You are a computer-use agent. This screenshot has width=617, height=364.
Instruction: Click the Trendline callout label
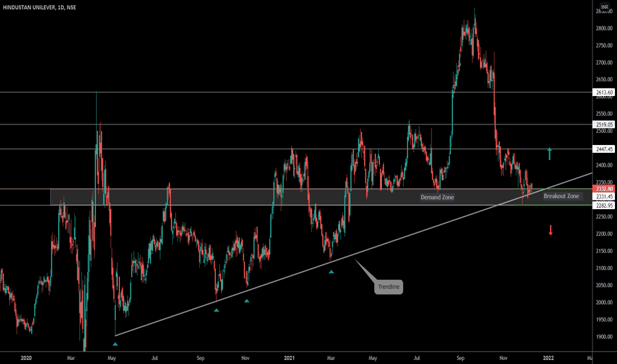coord(389,287)
